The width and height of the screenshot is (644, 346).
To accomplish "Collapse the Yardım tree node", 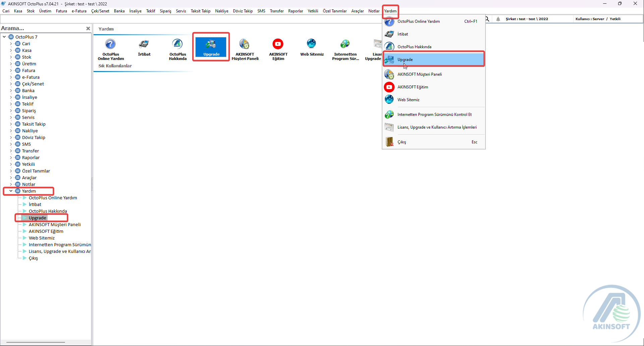I will coord(11,191).
